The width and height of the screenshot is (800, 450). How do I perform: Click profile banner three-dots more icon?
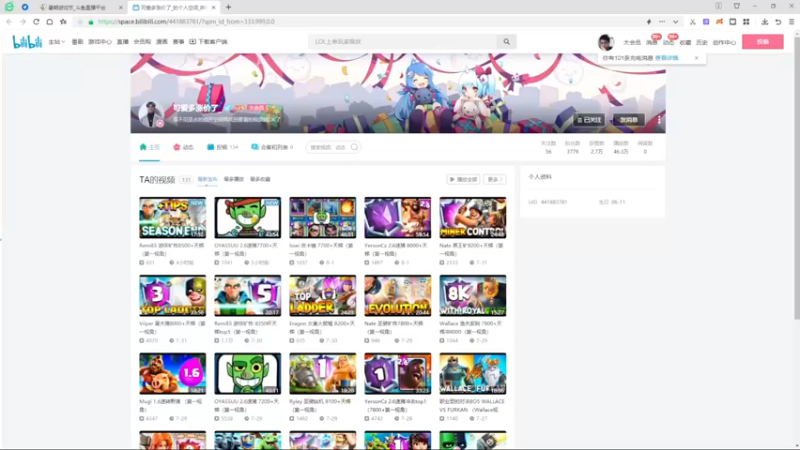659,120
